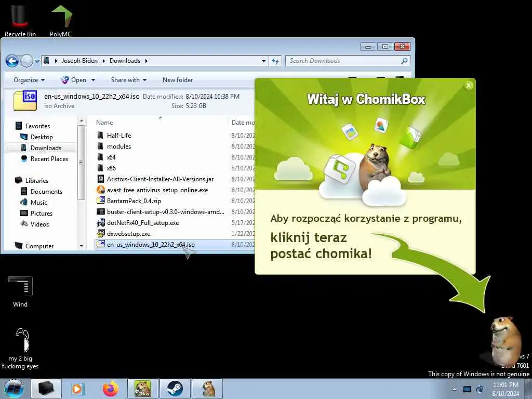Screen dimensions: 532x399
Task: Open the hamster taskbar icon
Action: click(207, 389)
